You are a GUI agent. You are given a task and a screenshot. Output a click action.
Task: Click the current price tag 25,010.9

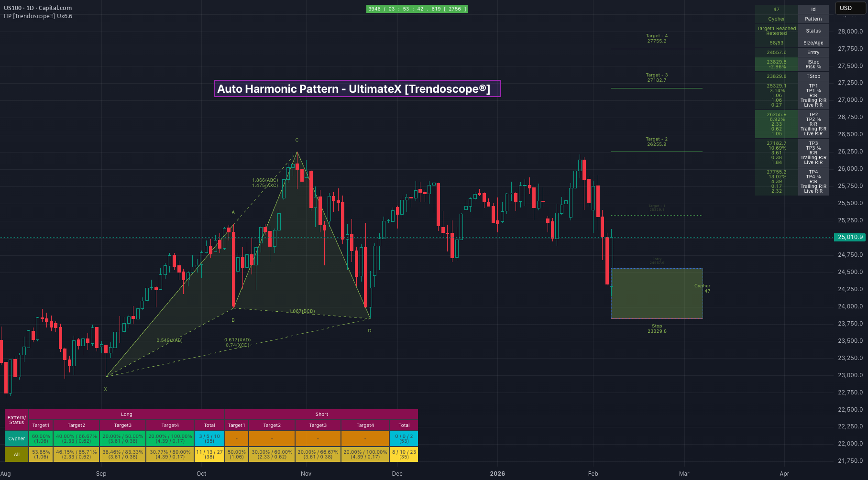[850, 237]
